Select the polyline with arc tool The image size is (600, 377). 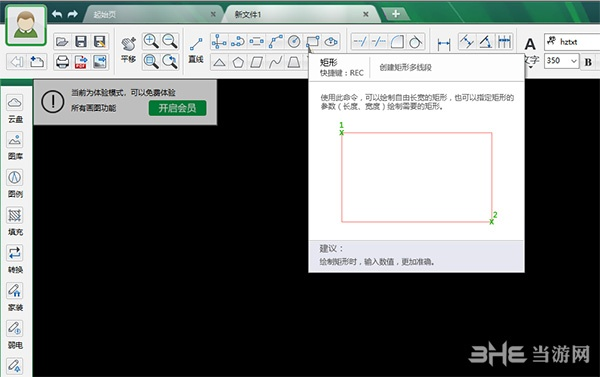coord(238,41)
